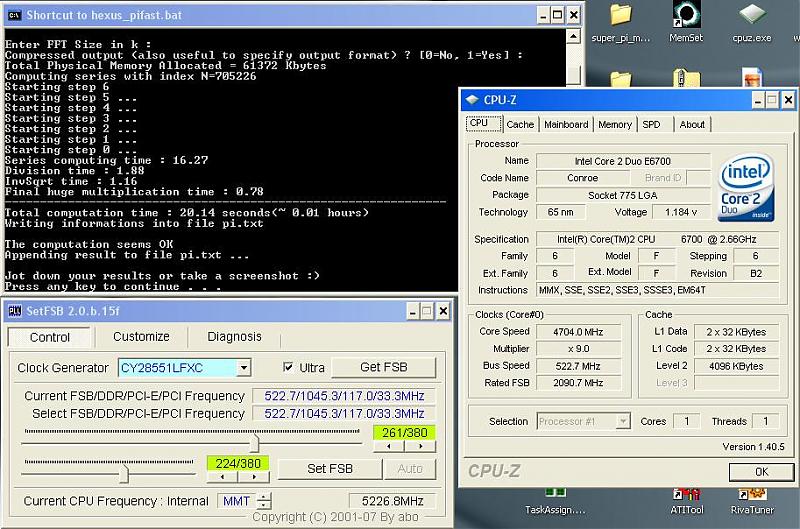Click the 1.184 v voltage value
The width and height of the screenshot is (800, 529).
[x=681, y=212]
